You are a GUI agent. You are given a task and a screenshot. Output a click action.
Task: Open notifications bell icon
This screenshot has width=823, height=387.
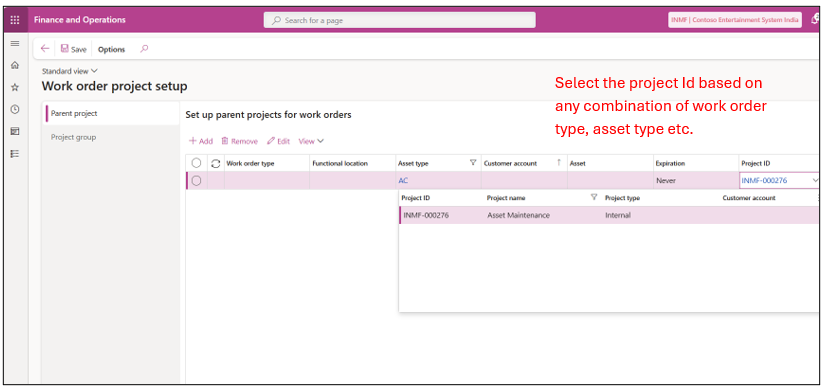coord(815,20)
